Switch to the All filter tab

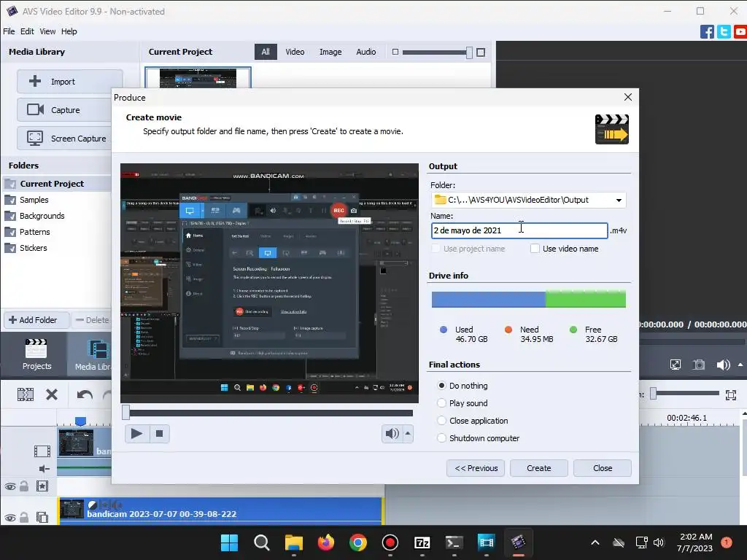(266, 52)
